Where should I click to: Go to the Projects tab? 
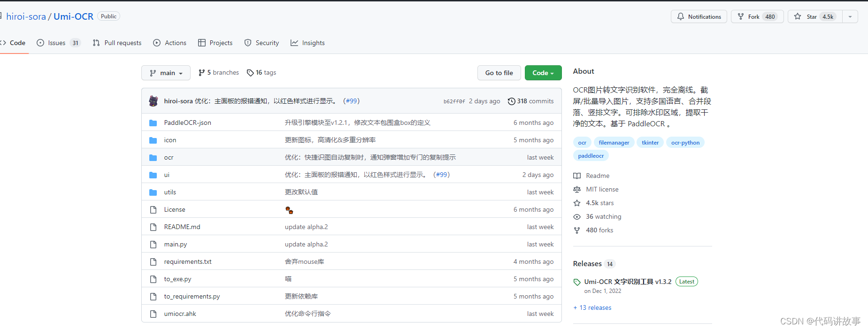215,43
